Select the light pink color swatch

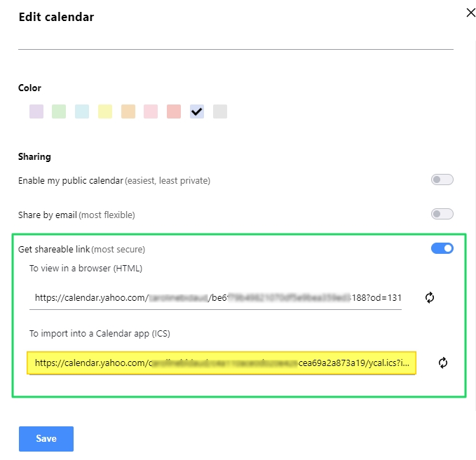(x=151, y=111)
